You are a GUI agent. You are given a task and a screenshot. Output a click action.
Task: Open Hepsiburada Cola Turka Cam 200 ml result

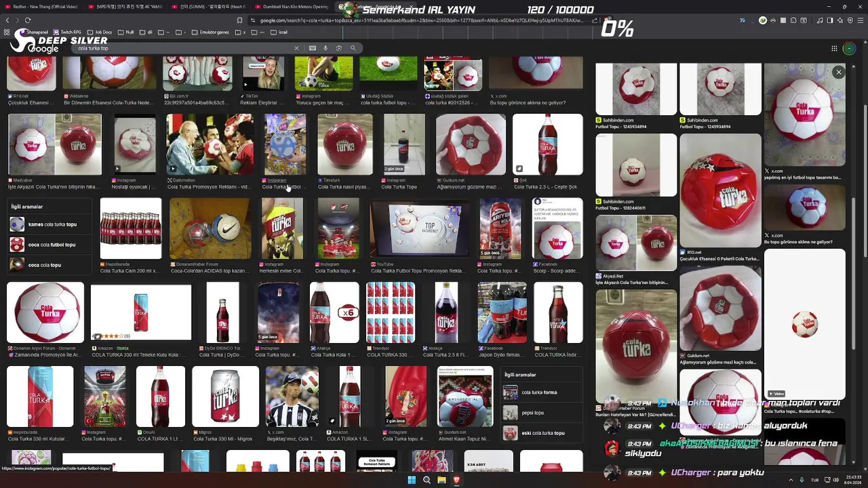coord(131,228)
